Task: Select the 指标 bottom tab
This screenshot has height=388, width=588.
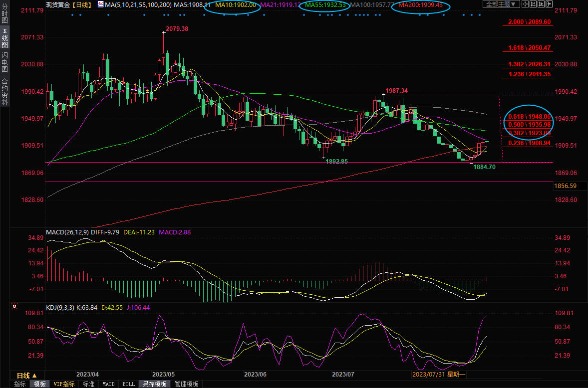Action: pos(20,384)
